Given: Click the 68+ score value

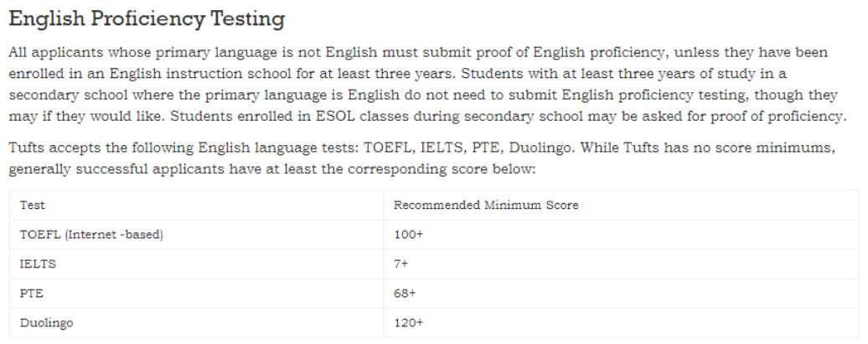Looking at the screenshot, I should click(405, 293).
